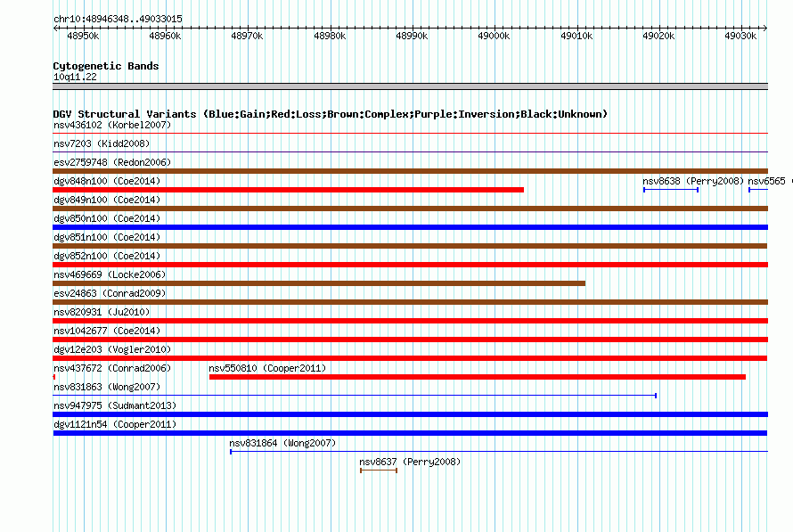Screen dimensions: 793x532
Task: Click the gray 10q11.22 cytogenetic band bar
Action: coord(410,87)
